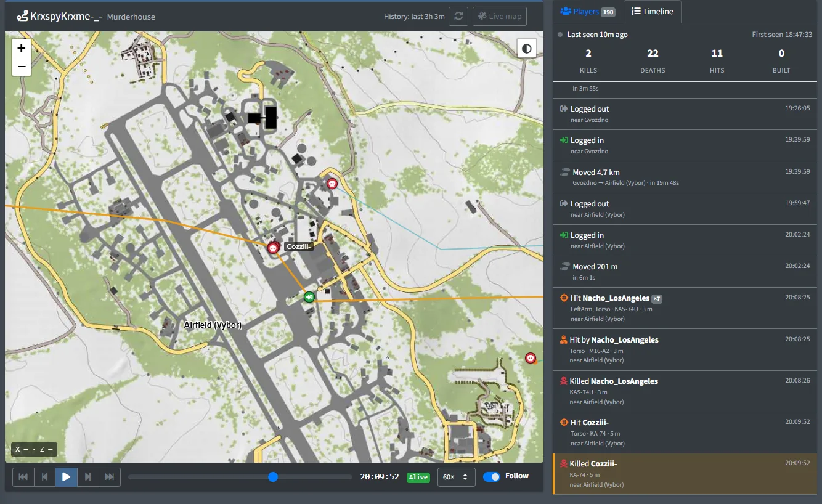Viewport: 822px width, 504px height.
Task: Click the Hits count of 11
Action: click(717, 54)
